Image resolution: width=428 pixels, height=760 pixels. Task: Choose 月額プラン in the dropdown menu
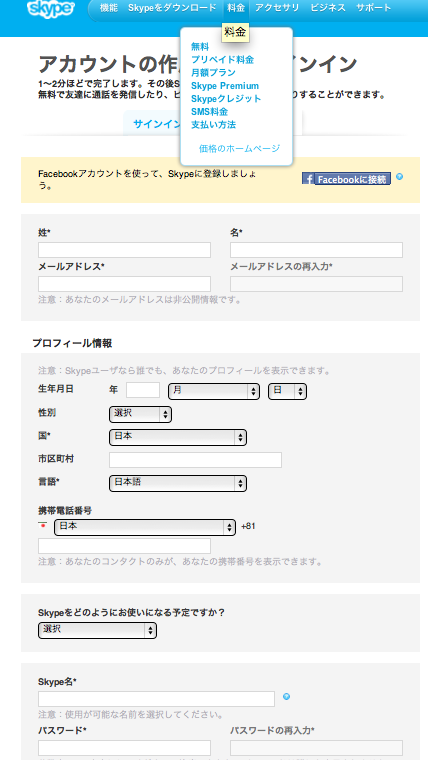[213, 73]
